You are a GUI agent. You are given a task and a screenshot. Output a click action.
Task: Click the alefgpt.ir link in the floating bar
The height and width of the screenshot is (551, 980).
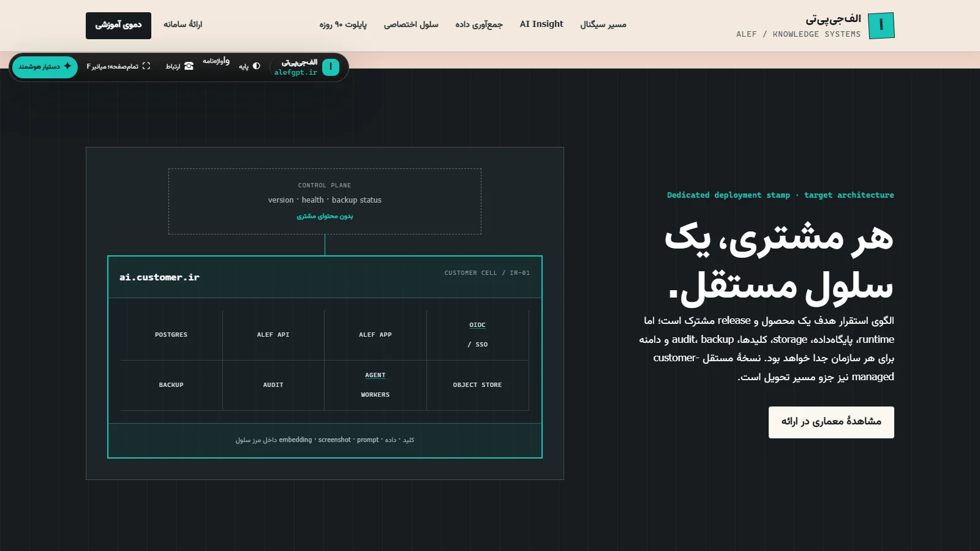click(x=296, y=72)
